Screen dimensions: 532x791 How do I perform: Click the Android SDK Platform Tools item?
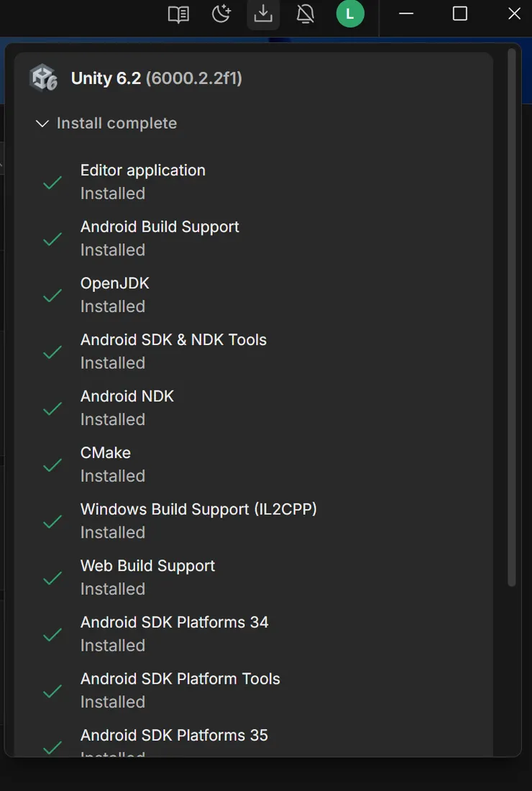180,679
